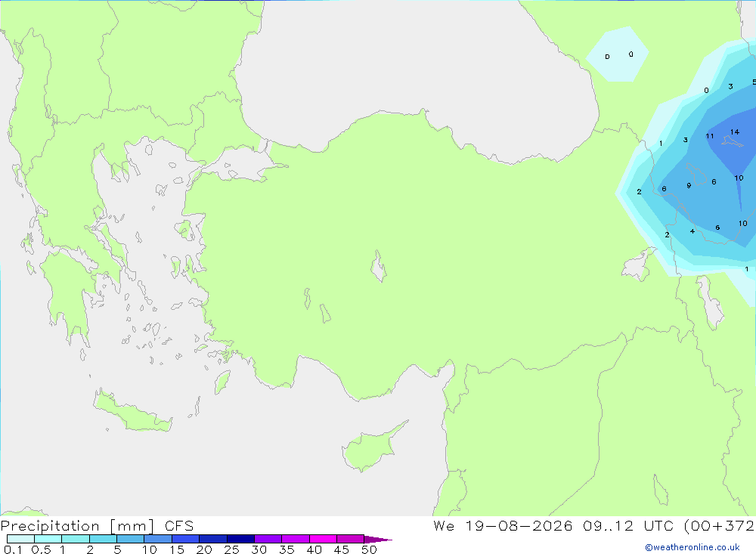Click the 'We 19-08-2026' date text
The width and height of the screenshot is (756, 554).
[503, 526]
